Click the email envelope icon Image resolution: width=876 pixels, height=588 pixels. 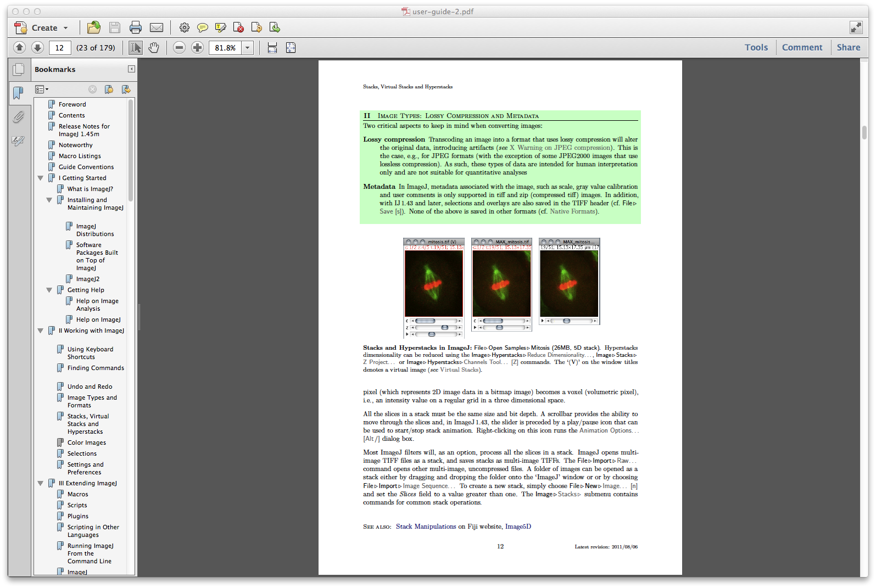pos(157,27)
